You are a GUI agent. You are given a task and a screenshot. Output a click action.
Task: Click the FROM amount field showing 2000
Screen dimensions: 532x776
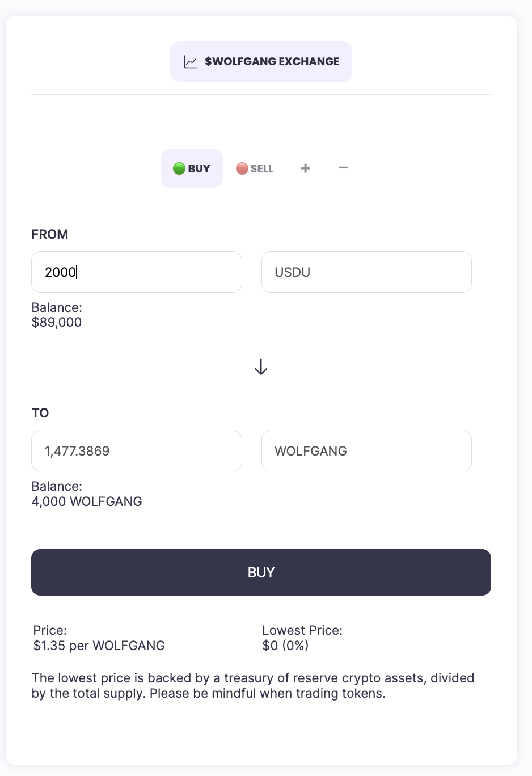click(x=136, y=272)
